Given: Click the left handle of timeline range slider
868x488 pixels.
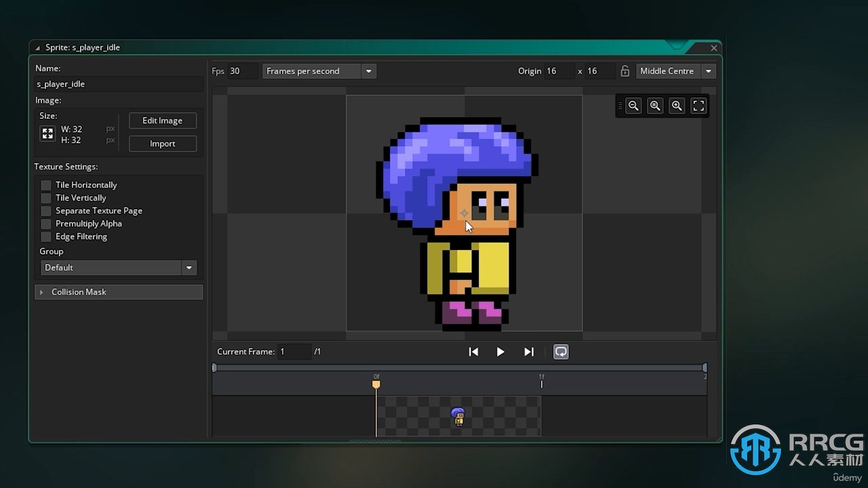Looking at the screenshot, I should click(214, 367).
